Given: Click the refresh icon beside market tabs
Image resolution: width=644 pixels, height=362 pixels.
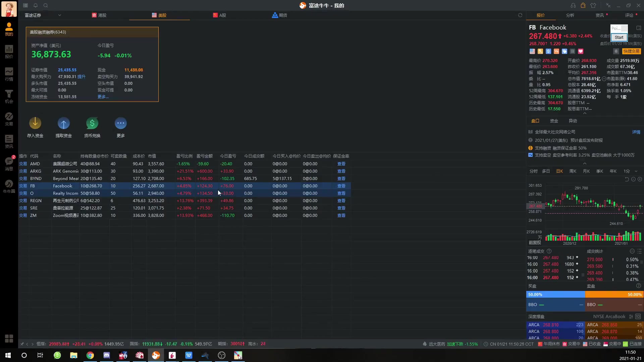Looking at the screenshot, I should pyautogui.click(x=520, y=15).
